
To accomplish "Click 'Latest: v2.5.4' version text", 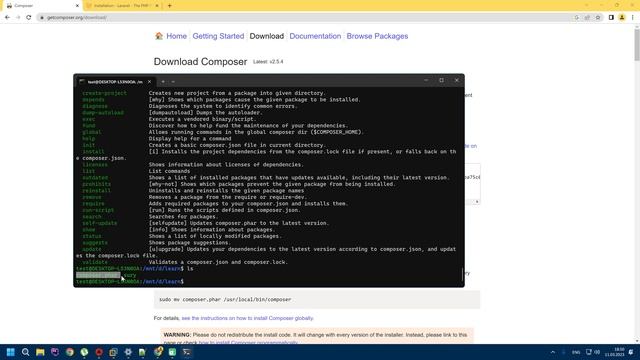I will tap(268, 62).
